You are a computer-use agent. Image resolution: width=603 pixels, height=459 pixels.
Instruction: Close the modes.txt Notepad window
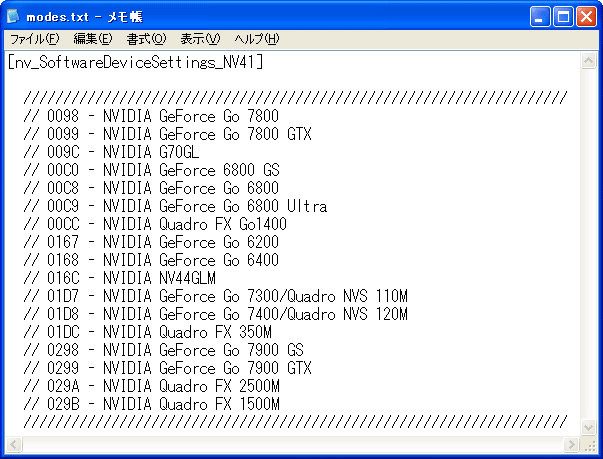(x=585, y=16)
